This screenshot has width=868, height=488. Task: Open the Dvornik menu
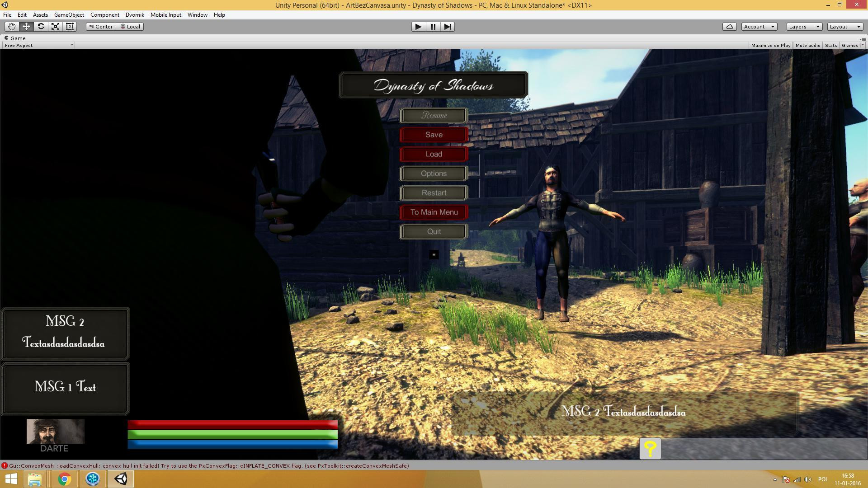[x=135, y=15]
